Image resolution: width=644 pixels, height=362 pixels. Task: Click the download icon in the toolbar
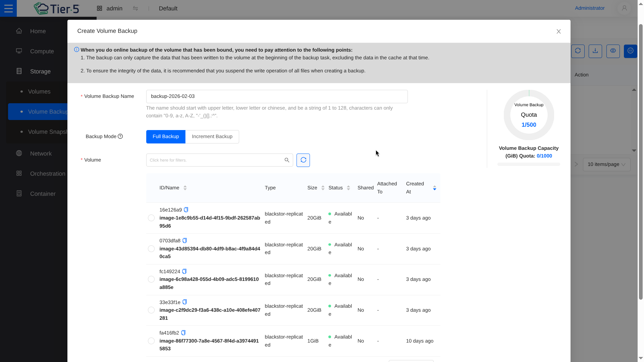[595, 51]
